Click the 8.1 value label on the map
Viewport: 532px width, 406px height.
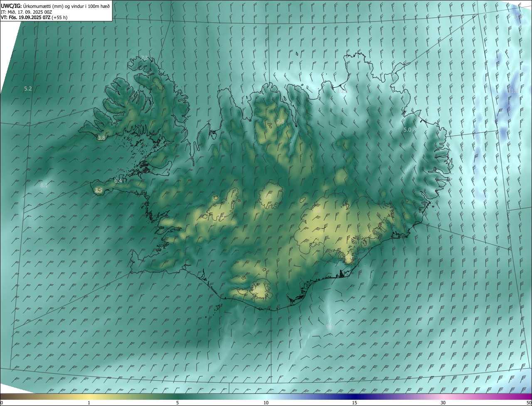click(x=44, y=186)
